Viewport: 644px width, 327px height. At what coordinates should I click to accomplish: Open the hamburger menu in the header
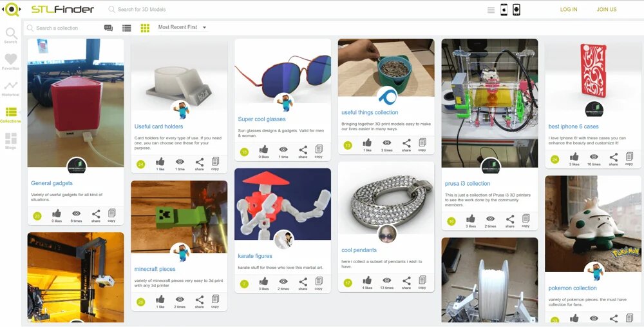(491, 10)
